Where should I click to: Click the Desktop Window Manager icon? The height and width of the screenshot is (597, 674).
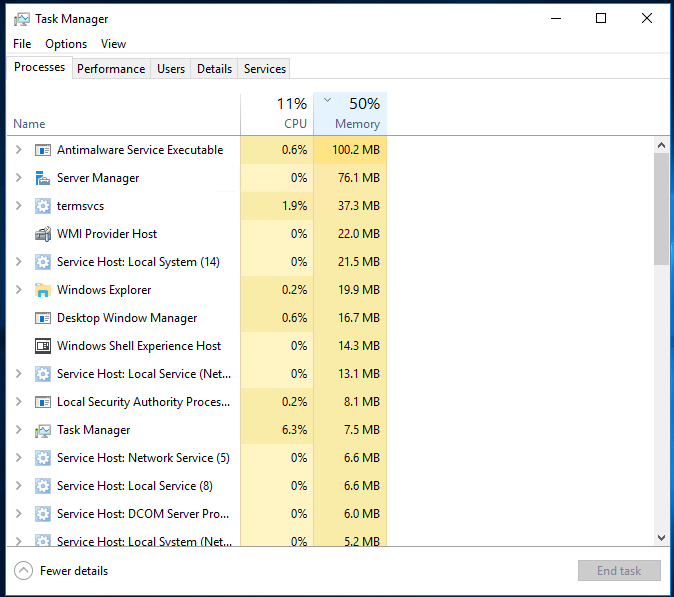[42, 318]
